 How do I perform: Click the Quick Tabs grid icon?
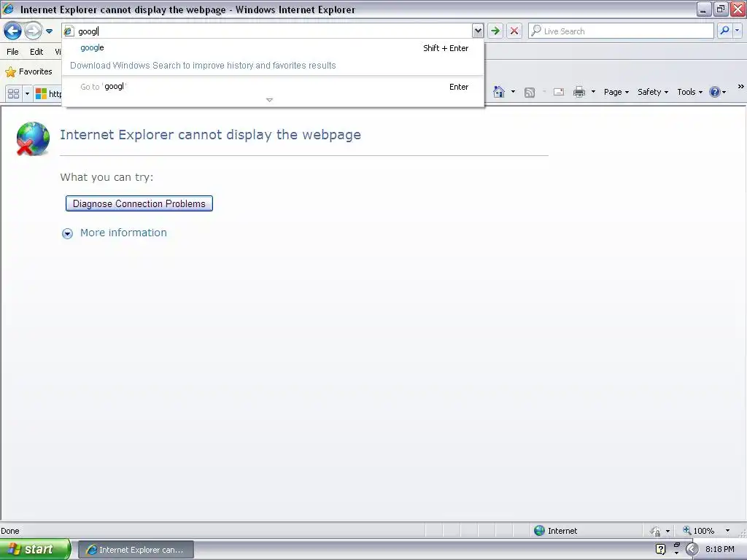pyautogui.click(x=14, y=93)
